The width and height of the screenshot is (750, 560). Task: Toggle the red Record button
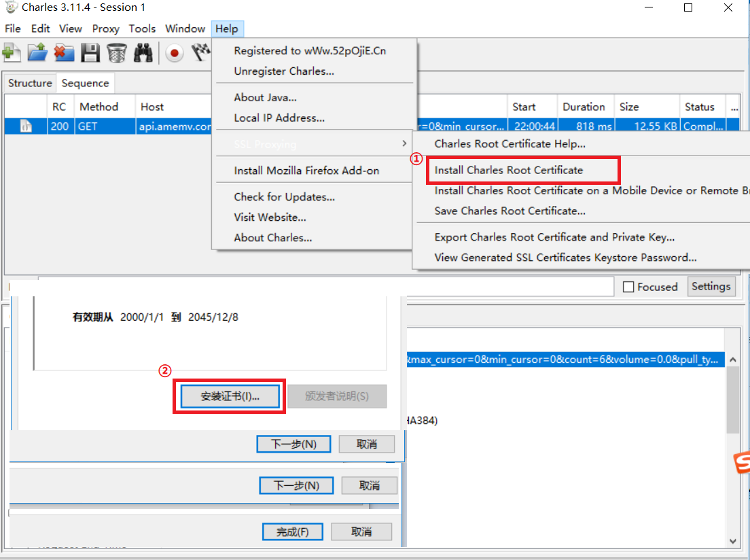(x=175, y=52)
